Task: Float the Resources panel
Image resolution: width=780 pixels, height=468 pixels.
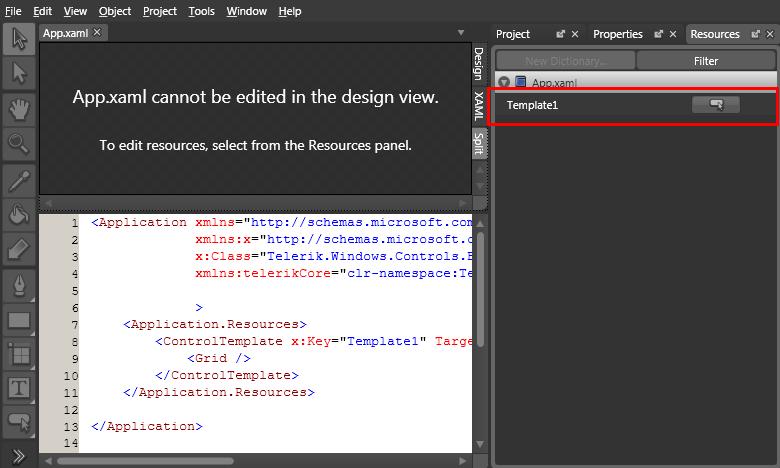Action: tap(756, 34)
